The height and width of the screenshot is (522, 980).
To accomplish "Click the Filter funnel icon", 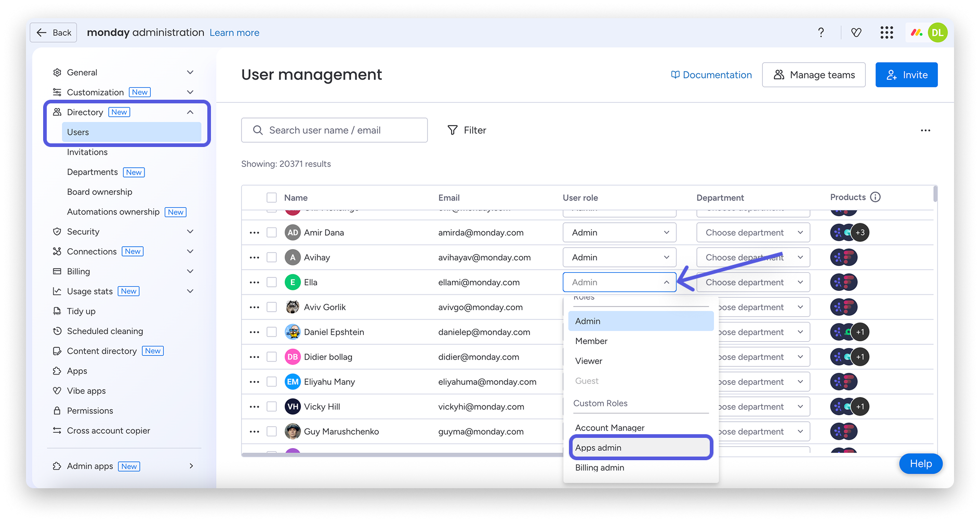I will (x=453, y=130).
